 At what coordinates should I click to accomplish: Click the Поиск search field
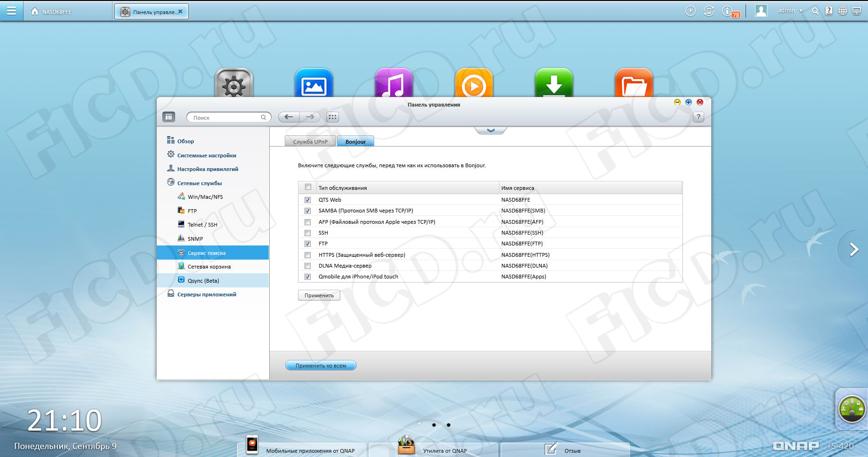(229, 117)
